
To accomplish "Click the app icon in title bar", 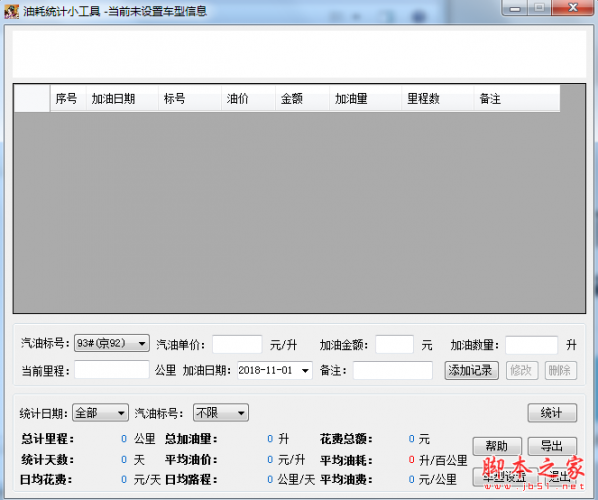I will click(11, 11).
